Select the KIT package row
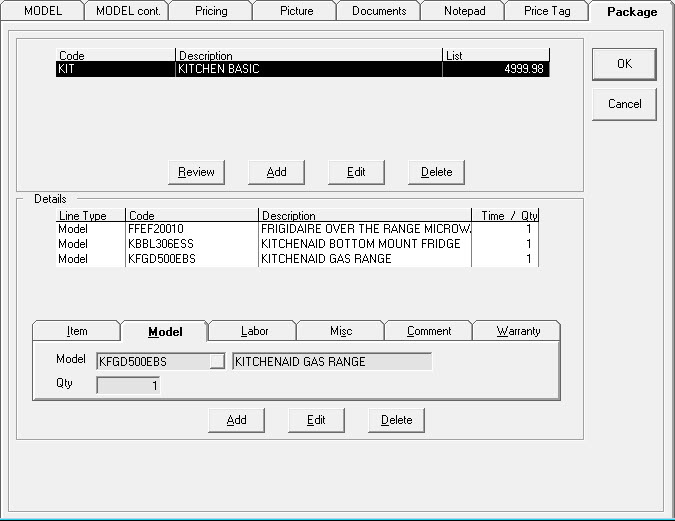Image resolution: width=675 pixels, height=521 pixels. click(303, 69)
